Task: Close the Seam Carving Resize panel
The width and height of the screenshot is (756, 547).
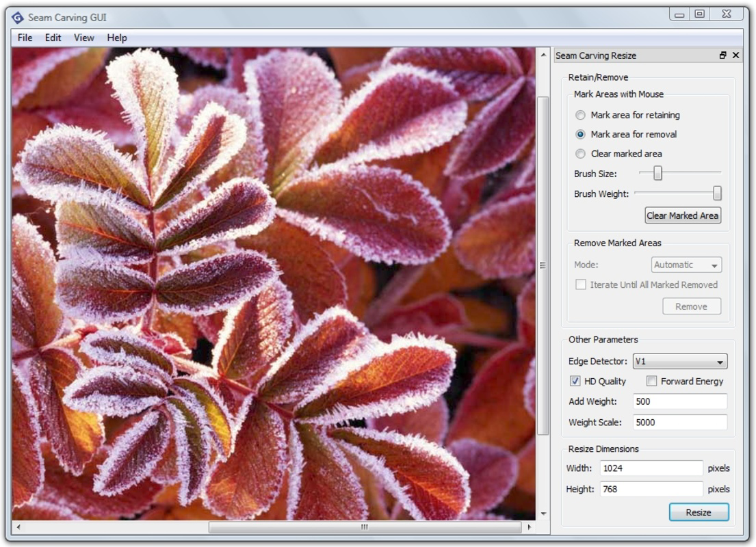Action: click(736, 55)
